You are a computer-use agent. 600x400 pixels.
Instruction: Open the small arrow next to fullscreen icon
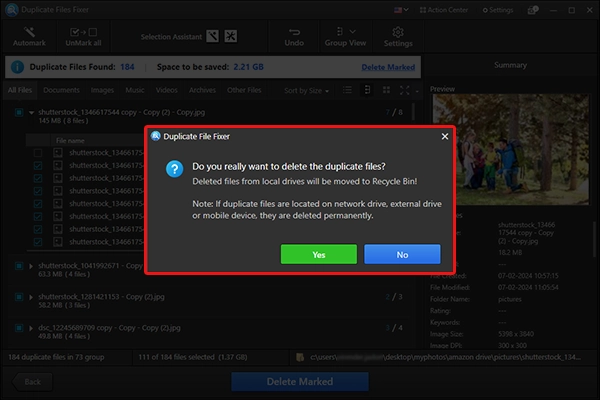[417, 91]
